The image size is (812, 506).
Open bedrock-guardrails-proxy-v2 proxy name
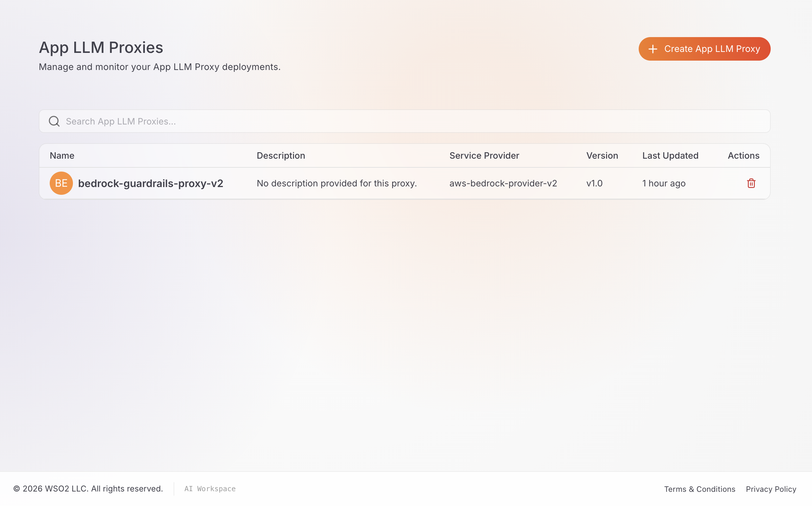click(151, 184)
